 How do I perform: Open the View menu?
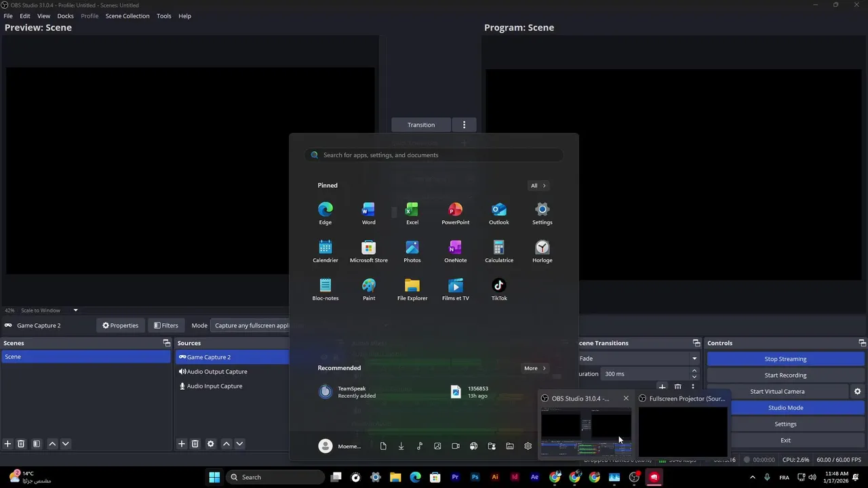click(43, 16)
